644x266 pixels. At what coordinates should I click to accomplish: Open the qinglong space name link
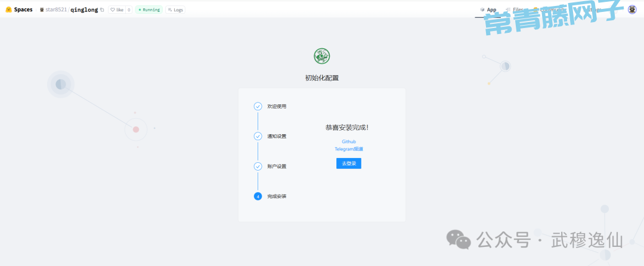pyautogui.click(x=84, y=10)
